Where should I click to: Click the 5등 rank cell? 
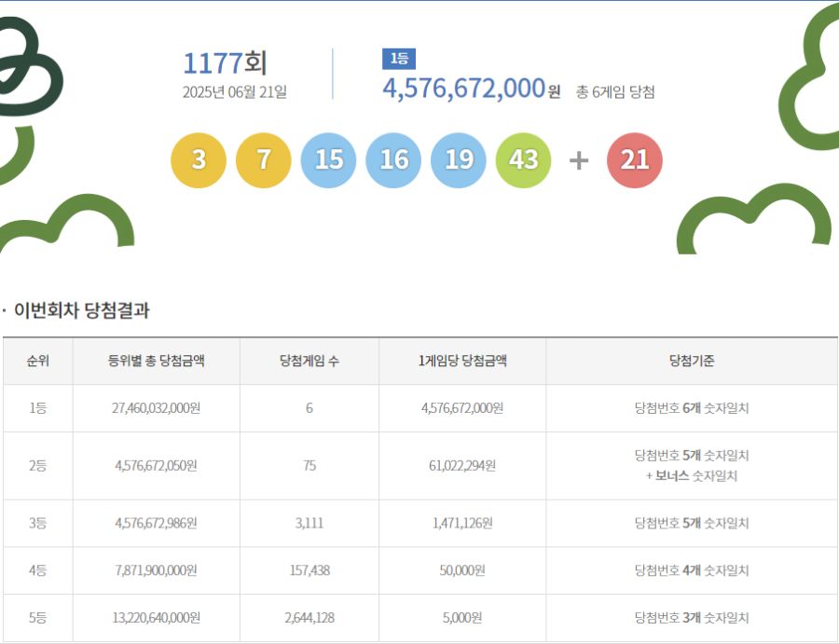pos(38,618)
